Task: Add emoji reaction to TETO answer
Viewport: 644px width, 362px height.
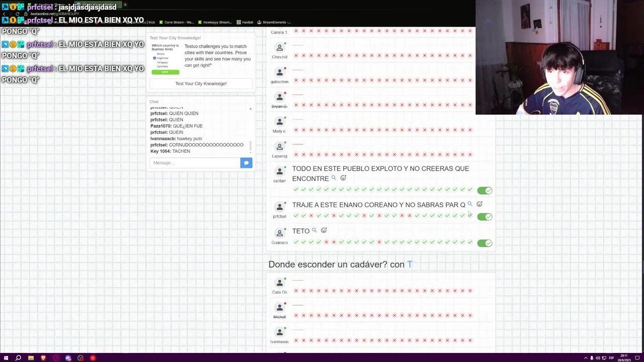Action: (324, 230)
